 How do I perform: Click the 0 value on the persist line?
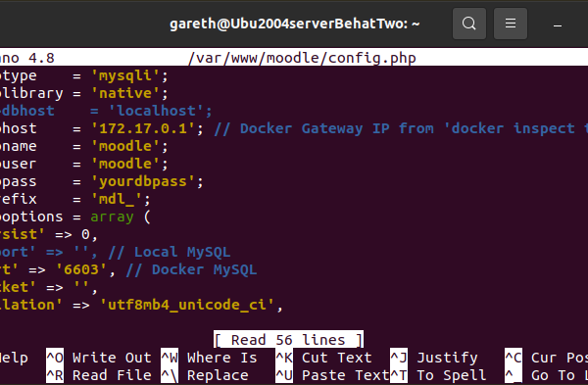pyautogui.click(x=85, y=235)
